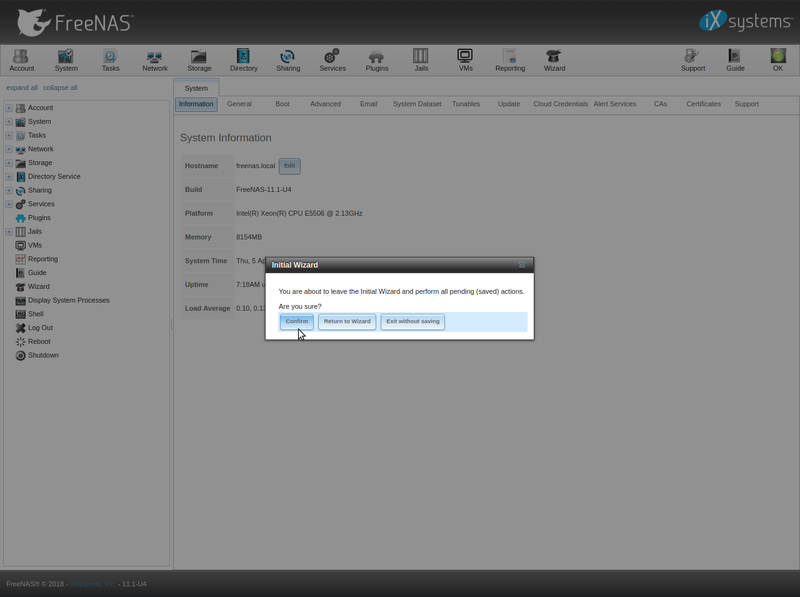
Task: Click the collapse all link
Action: coord(60,88)
